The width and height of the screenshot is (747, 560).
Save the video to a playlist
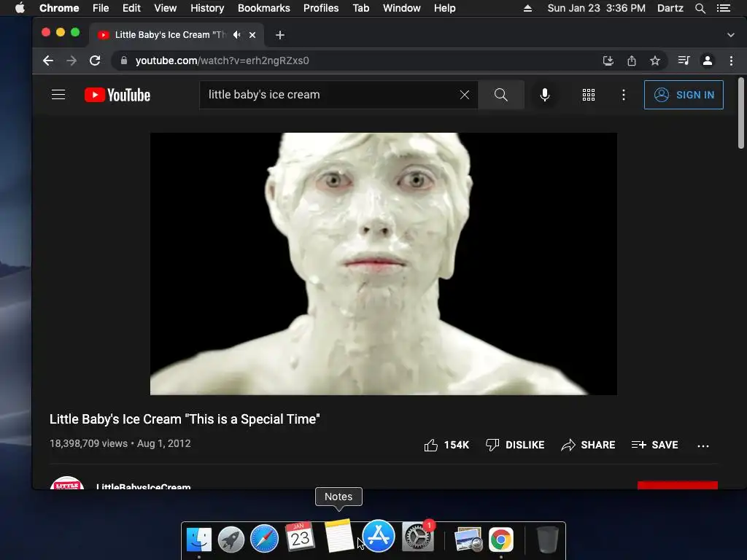coord(654,445)
